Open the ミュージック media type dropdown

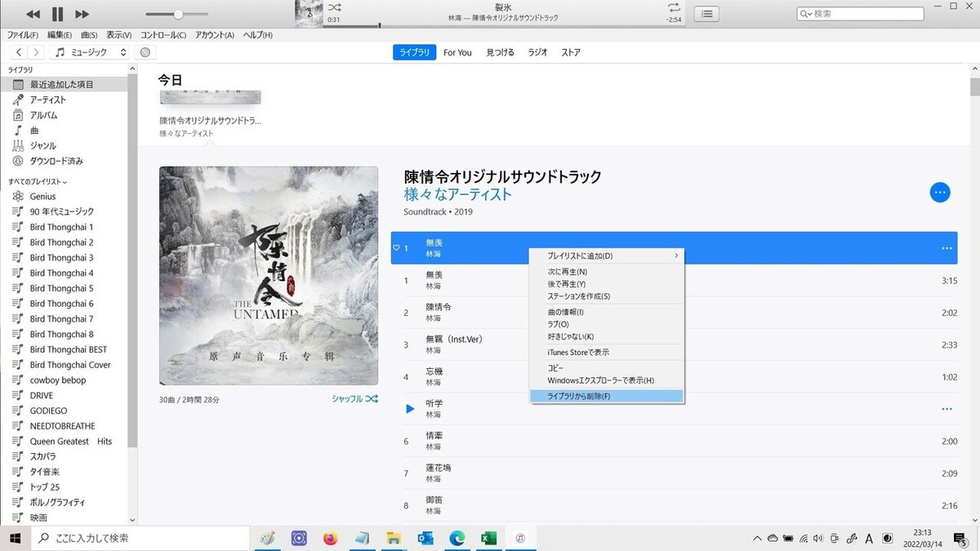click(91, 52)
